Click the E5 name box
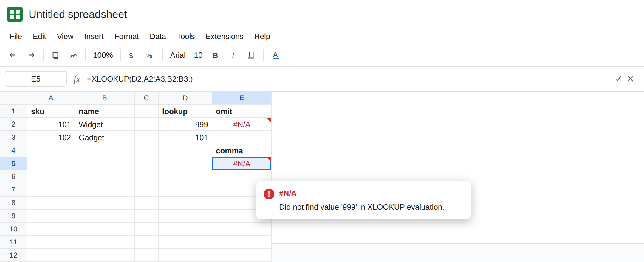 [x=36, y=79]
